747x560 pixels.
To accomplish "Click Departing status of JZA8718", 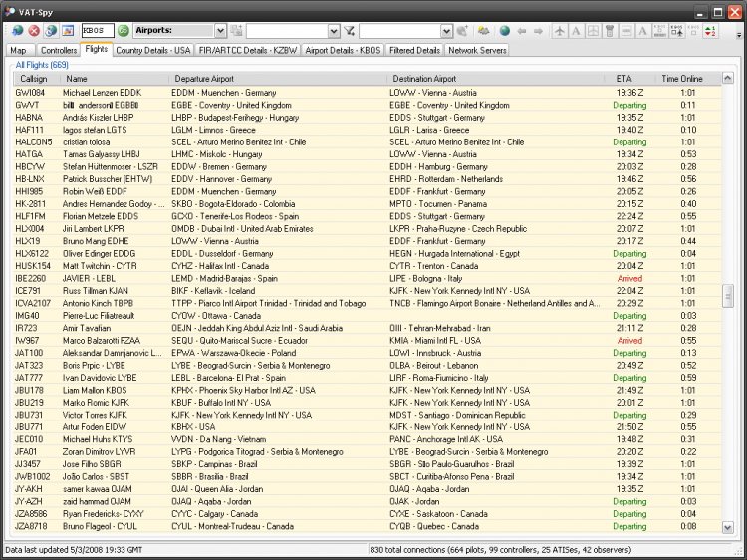I will [629, 527].
